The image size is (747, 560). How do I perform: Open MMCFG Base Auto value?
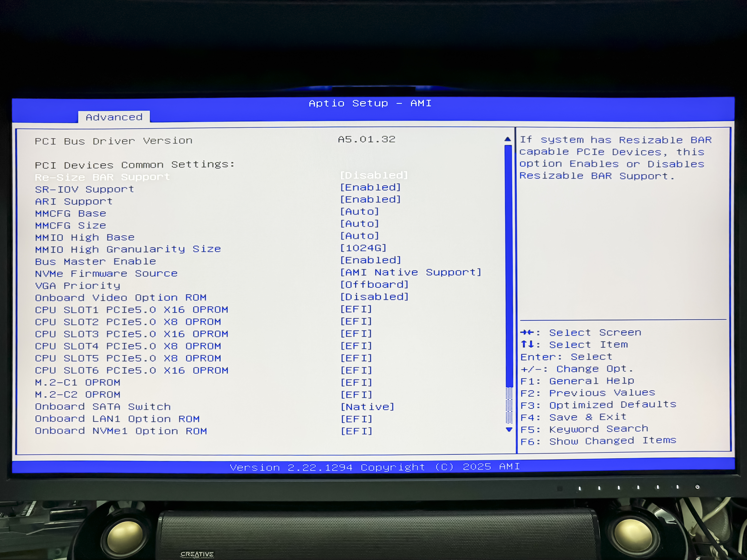tap(359, 212)
